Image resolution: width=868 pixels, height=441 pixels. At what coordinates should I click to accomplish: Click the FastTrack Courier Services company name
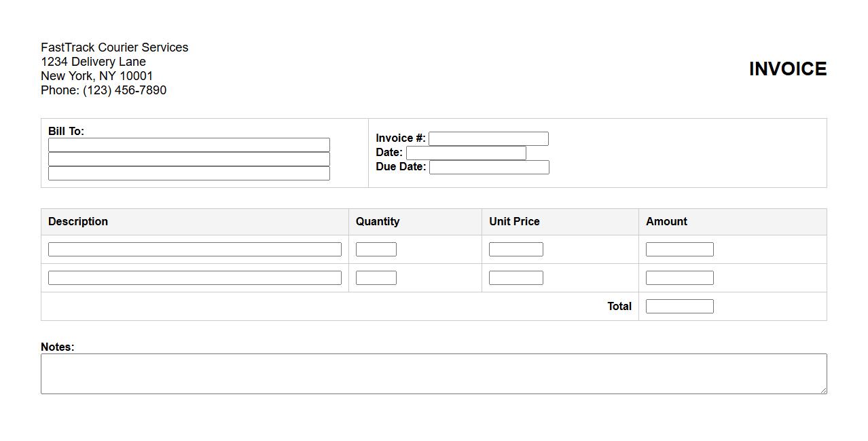coord(115,47)
